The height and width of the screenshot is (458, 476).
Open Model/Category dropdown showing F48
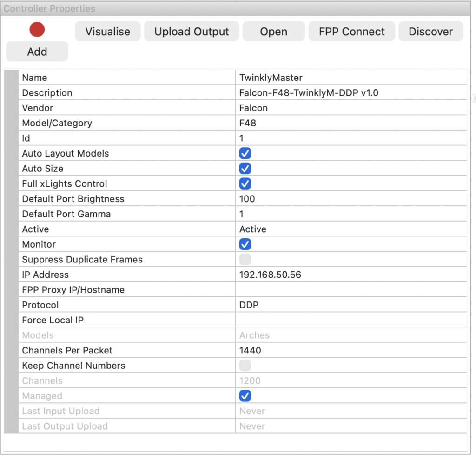(351, 123)
